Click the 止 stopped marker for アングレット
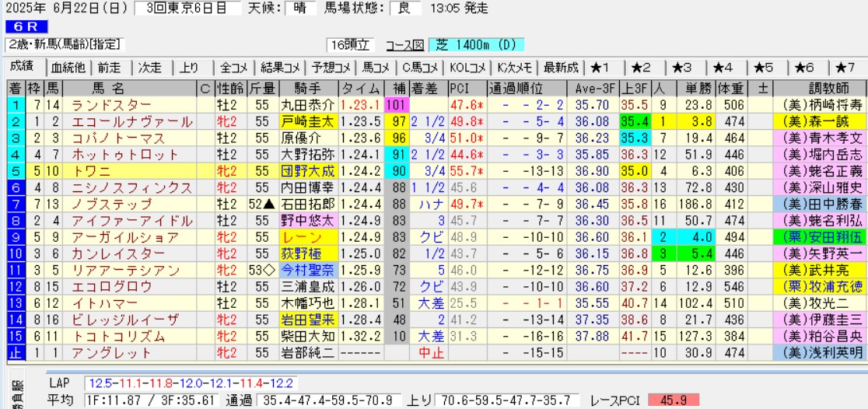 point(16,352)
